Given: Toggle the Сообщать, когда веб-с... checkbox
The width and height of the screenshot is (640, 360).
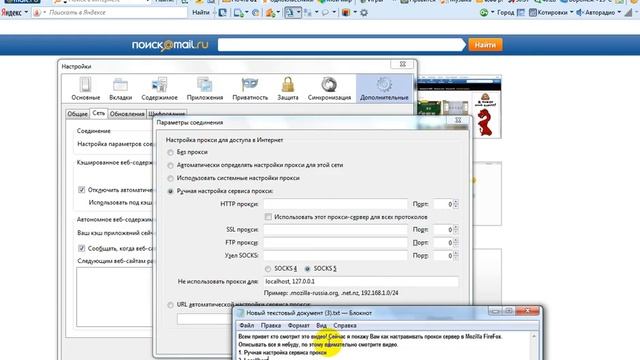Looking at the screenshot, I should (81, 248).
